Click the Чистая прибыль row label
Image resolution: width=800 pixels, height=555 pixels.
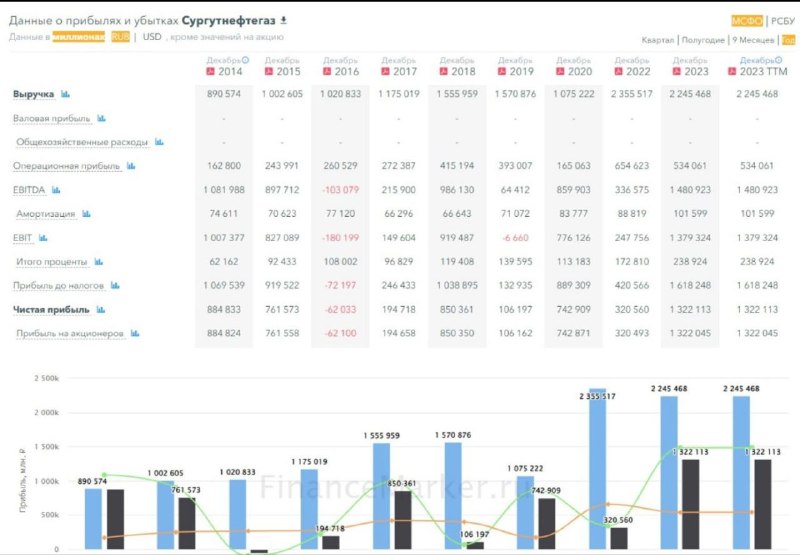(x=51, y=310)
